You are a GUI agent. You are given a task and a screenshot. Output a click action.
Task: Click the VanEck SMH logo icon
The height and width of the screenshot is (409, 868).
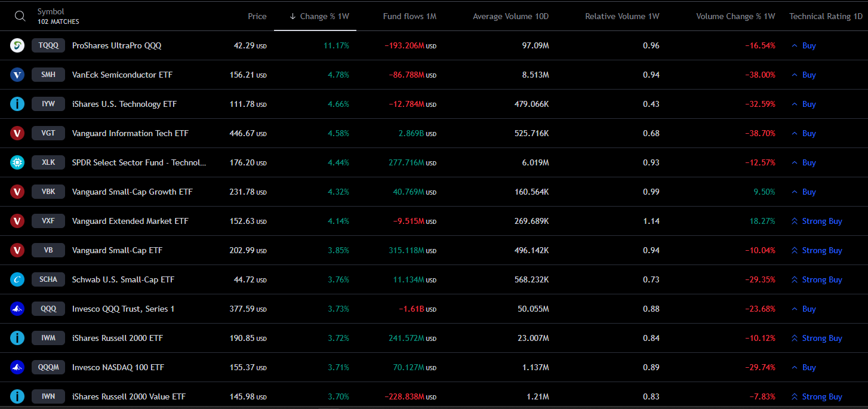(x=17, y=75)
